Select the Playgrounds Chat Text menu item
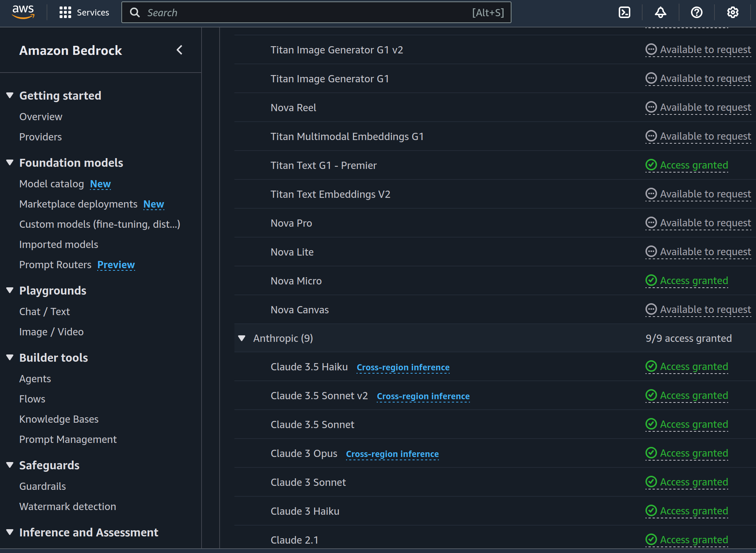 click(x=45, y=311)
